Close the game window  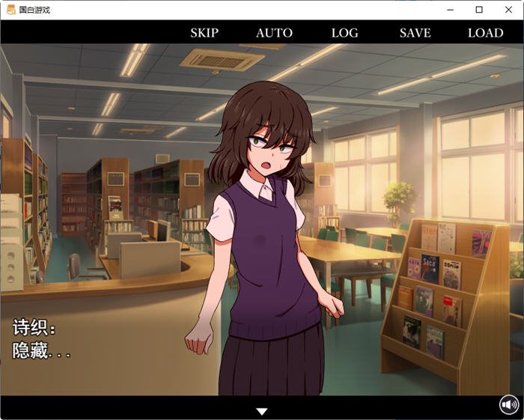click(x=508, y=10)
